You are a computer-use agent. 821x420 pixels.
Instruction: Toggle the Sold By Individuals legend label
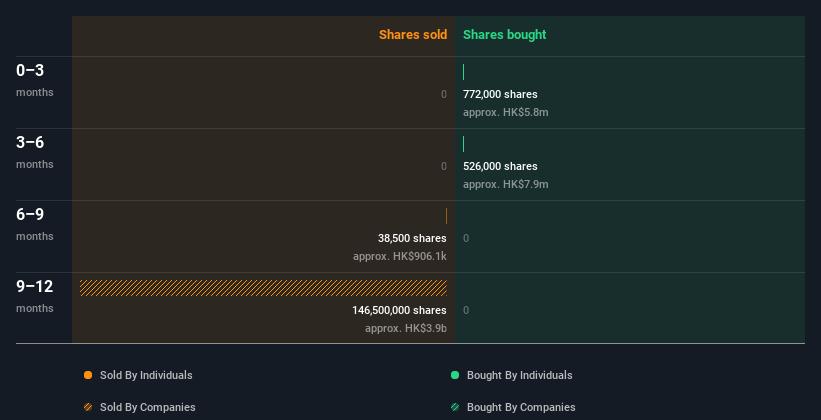point(146,375)
